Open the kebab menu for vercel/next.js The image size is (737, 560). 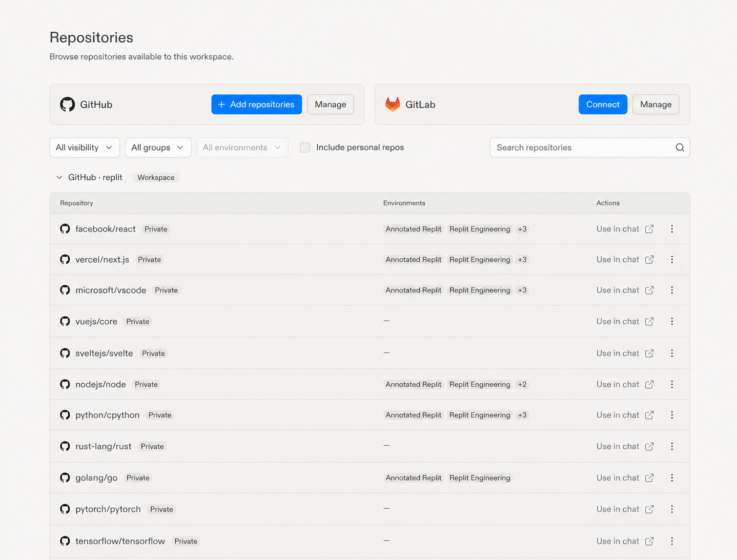[672, 260]
